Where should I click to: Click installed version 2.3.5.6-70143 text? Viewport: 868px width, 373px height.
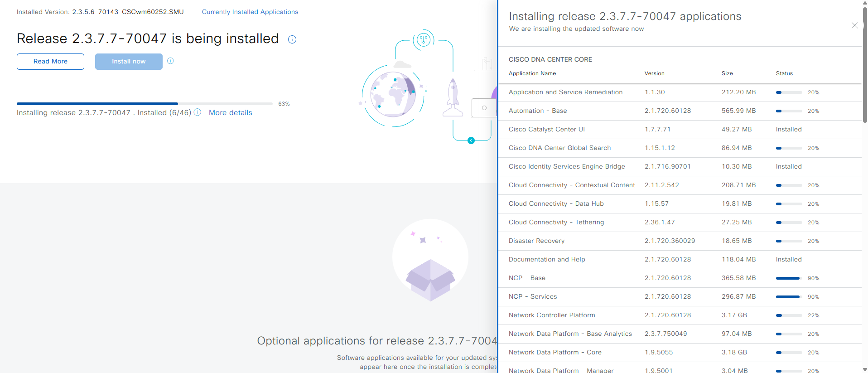(x=128, y=12)
